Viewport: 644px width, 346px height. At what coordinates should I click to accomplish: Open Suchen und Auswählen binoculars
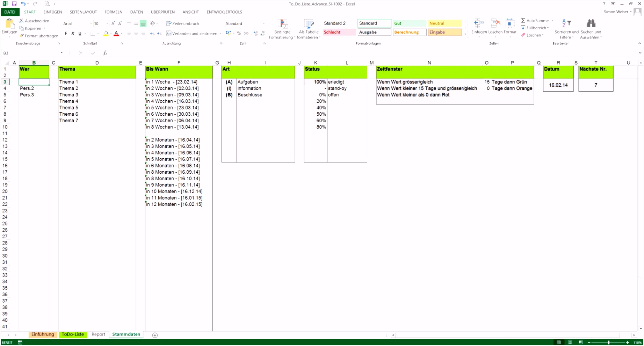coord(591,29)
